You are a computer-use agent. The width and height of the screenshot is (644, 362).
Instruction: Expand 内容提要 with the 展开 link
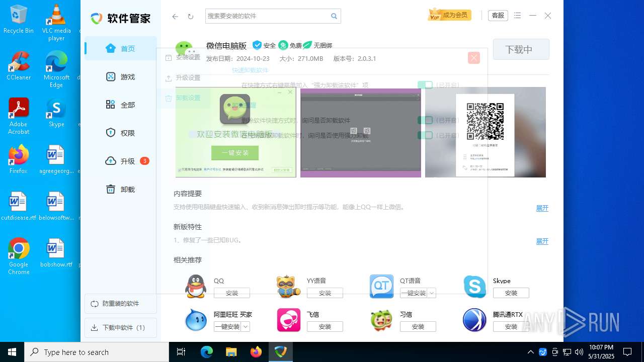[x=542, y=208]
